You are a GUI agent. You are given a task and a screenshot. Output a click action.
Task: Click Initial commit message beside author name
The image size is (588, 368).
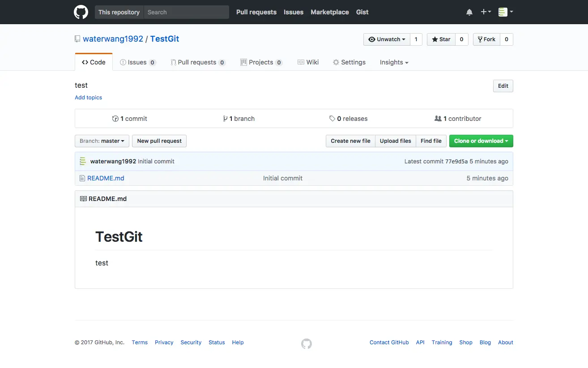[156, 161]
